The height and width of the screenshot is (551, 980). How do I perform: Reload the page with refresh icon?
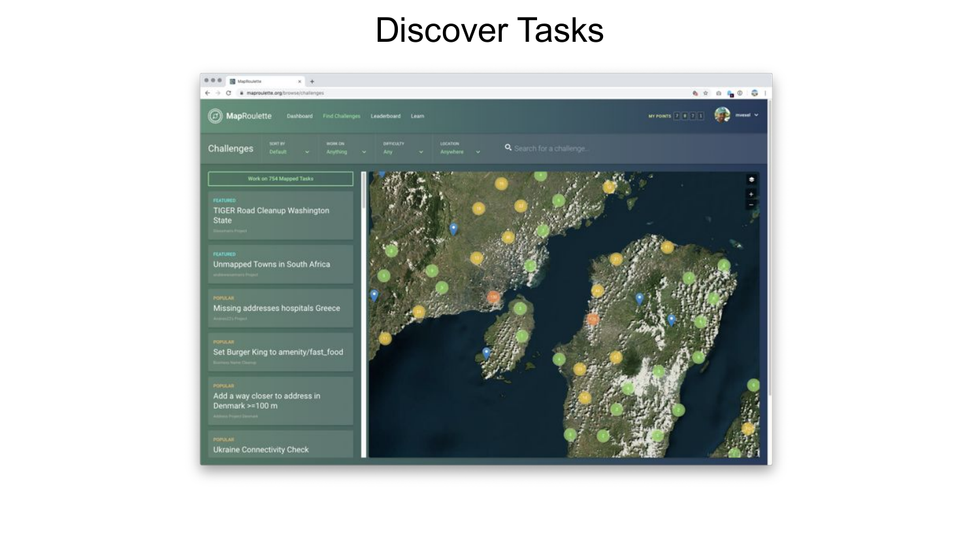pos(229,93)
